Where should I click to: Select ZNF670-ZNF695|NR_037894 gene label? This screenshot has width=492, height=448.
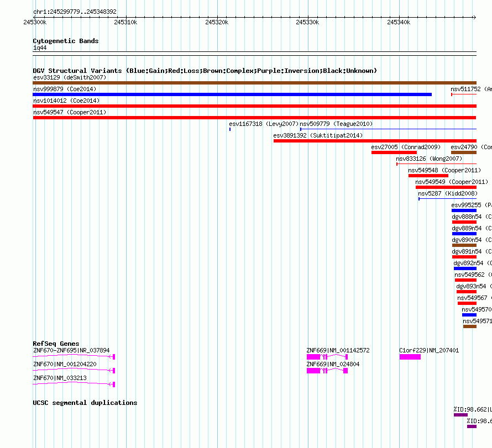coord(71,350)
